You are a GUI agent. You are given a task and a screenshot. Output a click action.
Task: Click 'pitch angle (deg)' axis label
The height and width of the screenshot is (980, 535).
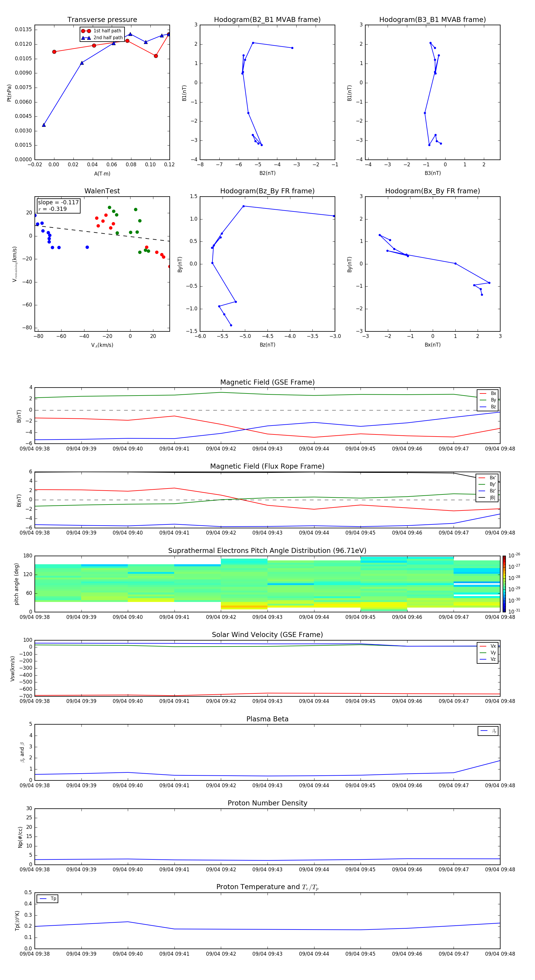coord(16,584)
